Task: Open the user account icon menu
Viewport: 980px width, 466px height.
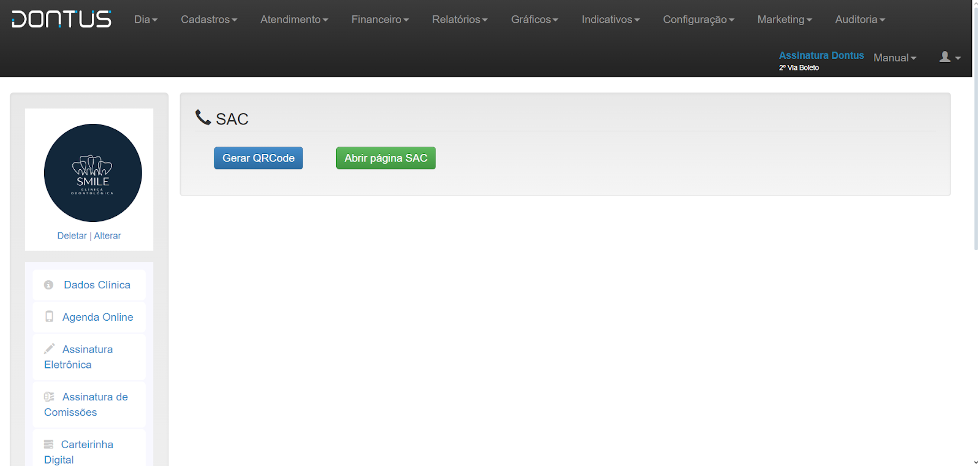Action: click(x=950, y=57)
